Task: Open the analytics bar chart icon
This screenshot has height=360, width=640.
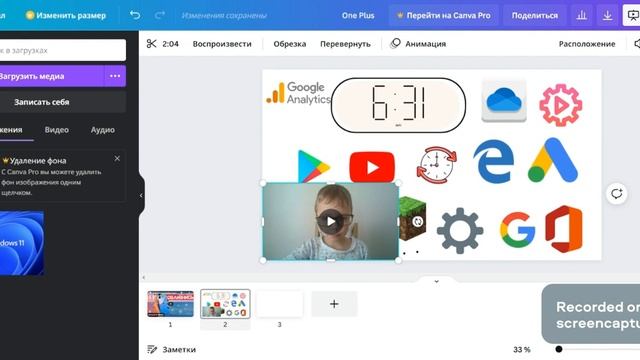Action: (581, 16)
